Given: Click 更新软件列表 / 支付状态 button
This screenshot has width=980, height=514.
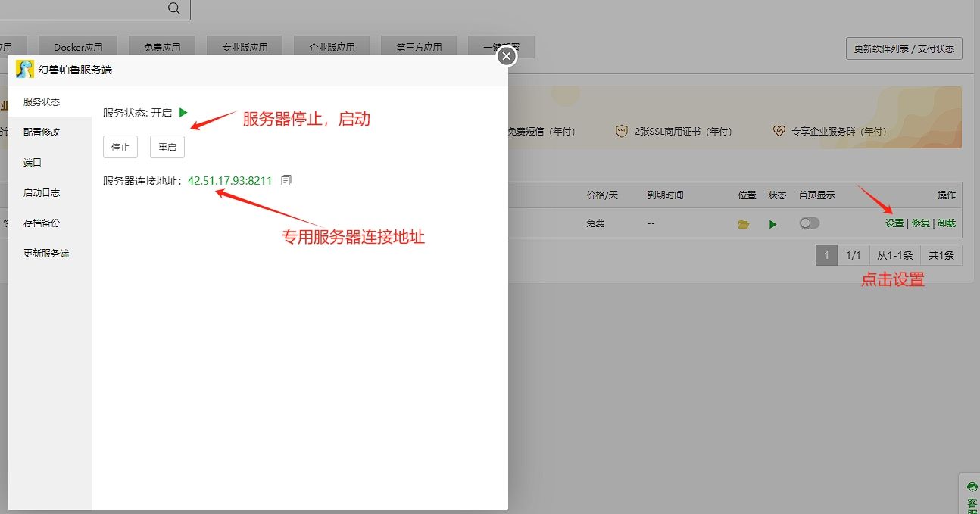Looking at the screenshot, I should point(904,48).
